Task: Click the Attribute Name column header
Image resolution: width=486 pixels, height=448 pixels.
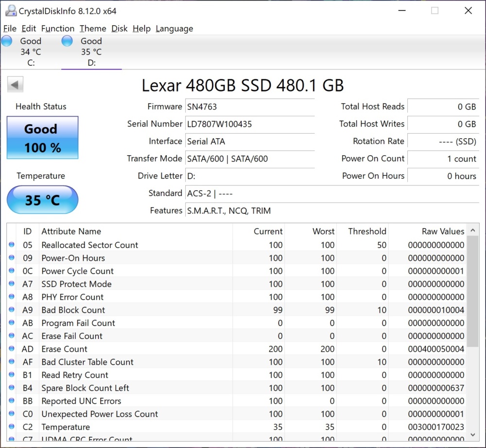Action: tap(136, 231)
